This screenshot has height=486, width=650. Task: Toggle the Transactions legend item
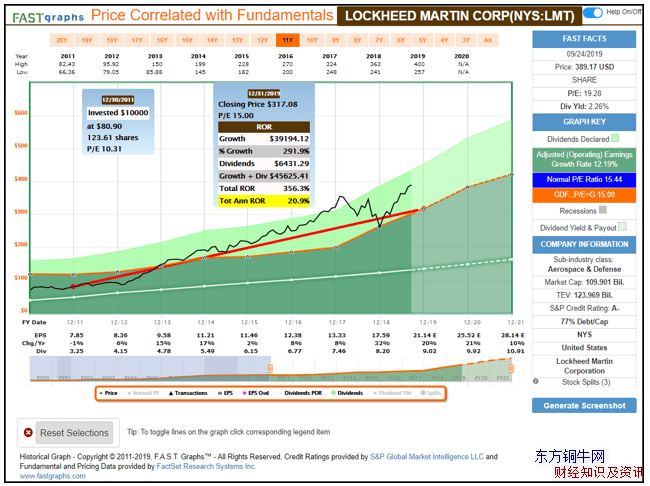188,393
